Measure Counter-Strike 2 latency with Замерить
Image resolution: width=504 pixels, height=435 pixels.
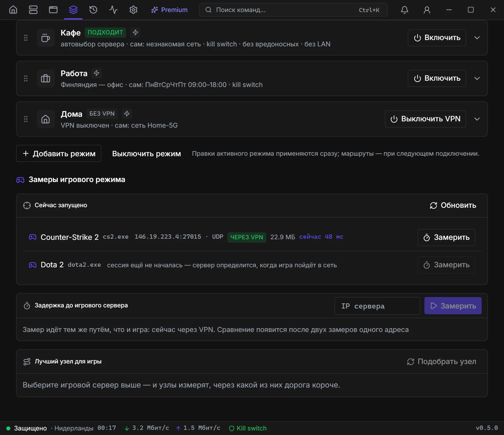446,238
